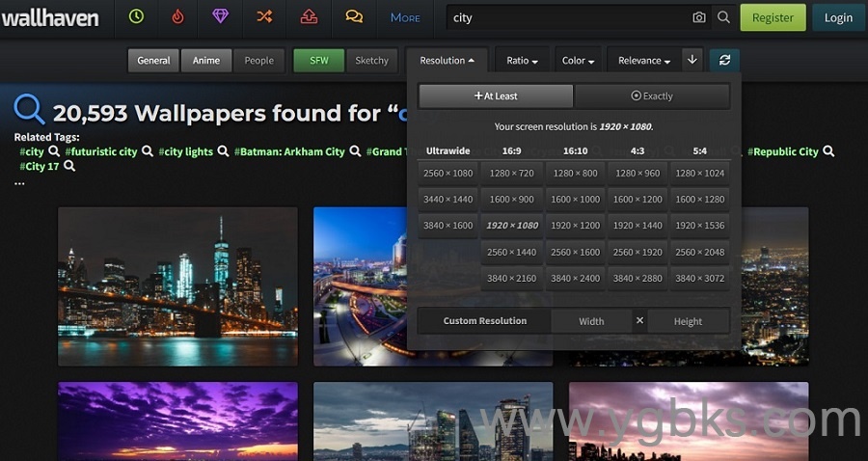The width and height of the screenshot is (868, 461).
Task: Click the Random shuffle icon
Action: click(263, 16)
